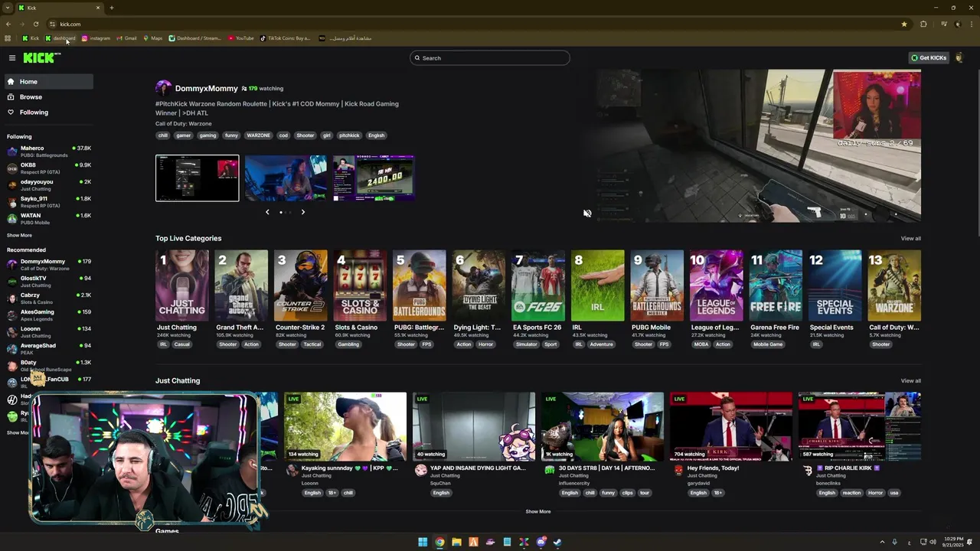Click the bookmark star in the address bar

tap(904, 24)
